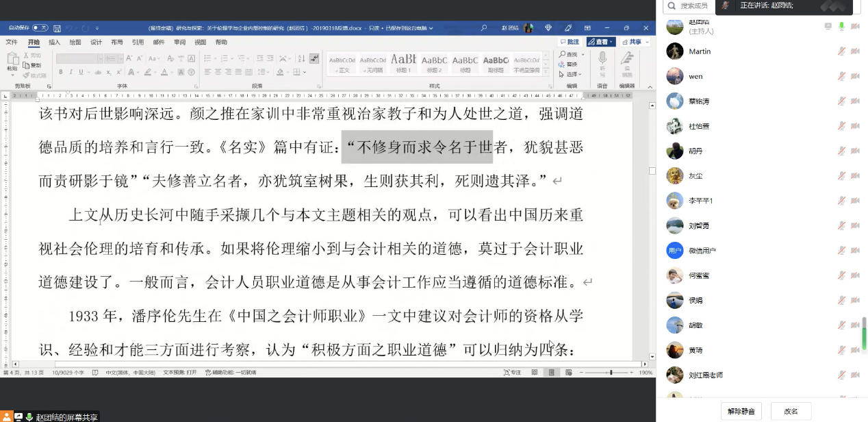This screenshot has width=868, height=422.
Task: Open the Insert (插入) ribbon tab
Action: [x=54, y=42]
